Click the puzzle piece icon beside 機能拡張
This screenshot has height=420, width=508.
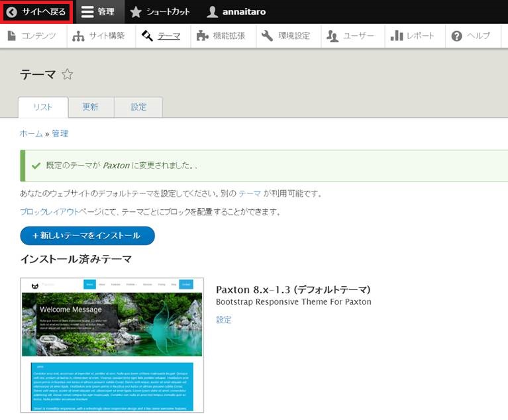[x=203, y=36]
